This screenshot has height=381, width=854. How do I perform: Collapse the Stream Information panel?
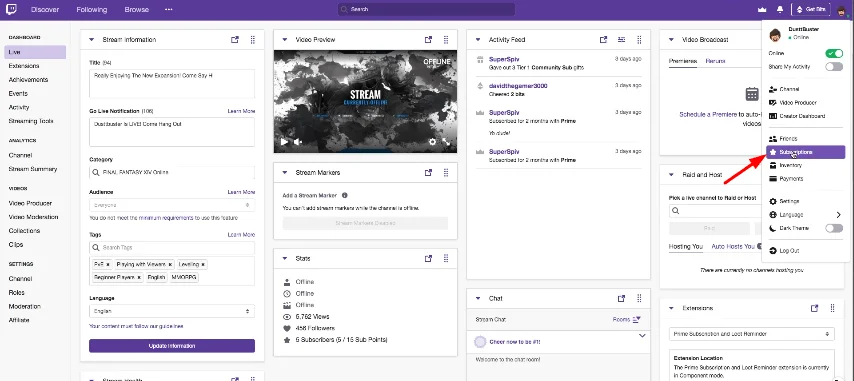pyautogui.click(x=92, y=40)
